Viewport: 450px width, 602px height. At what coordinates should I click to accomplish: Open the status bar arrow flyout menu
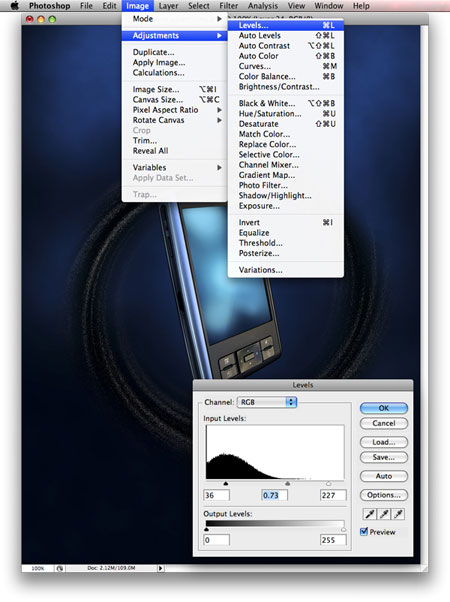[x=160, y=568]
